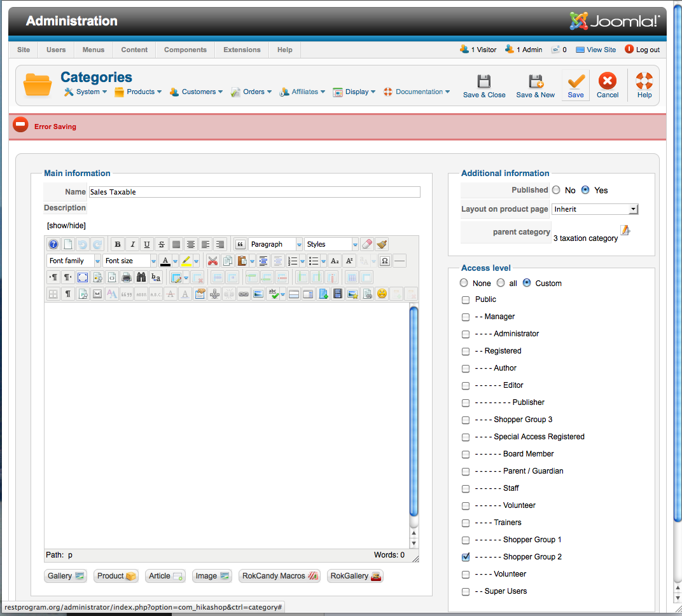Click the new document icon
The width and height of the screenshot is (682, 616).
tap(68, 244)
